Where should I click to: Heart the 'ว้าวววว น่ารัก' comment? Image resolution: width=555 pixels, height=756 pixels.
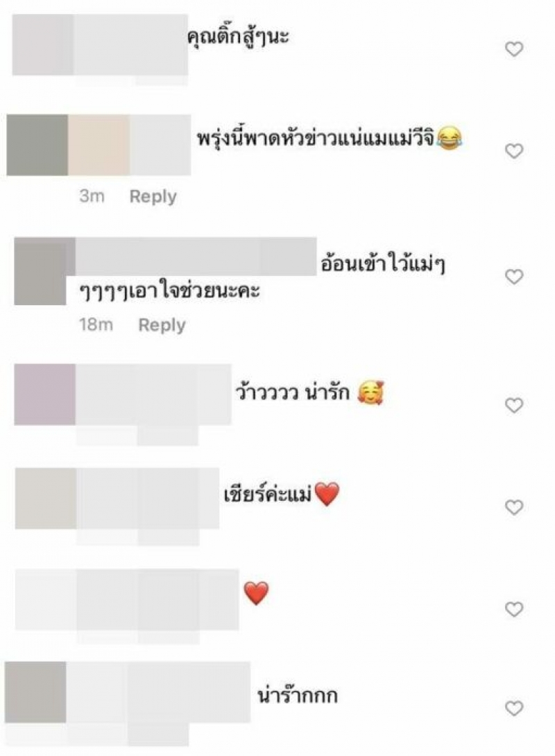coord(514,406)
